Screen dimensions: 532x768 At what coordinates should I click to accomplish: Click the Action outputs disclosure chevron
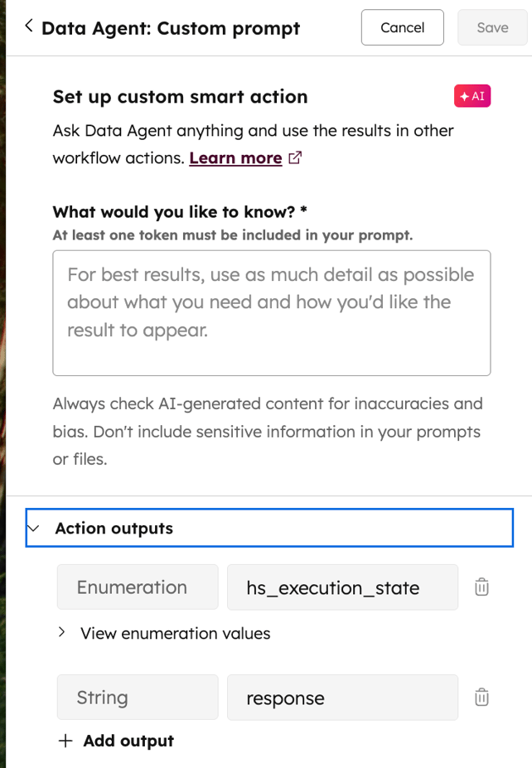point(33,527)
